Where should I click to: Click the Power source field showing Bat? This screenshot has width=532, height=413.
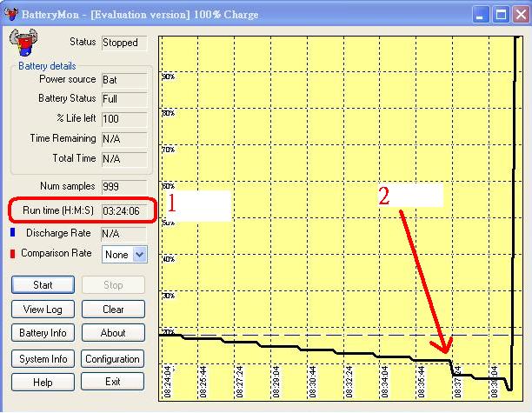tap(124, 80)
